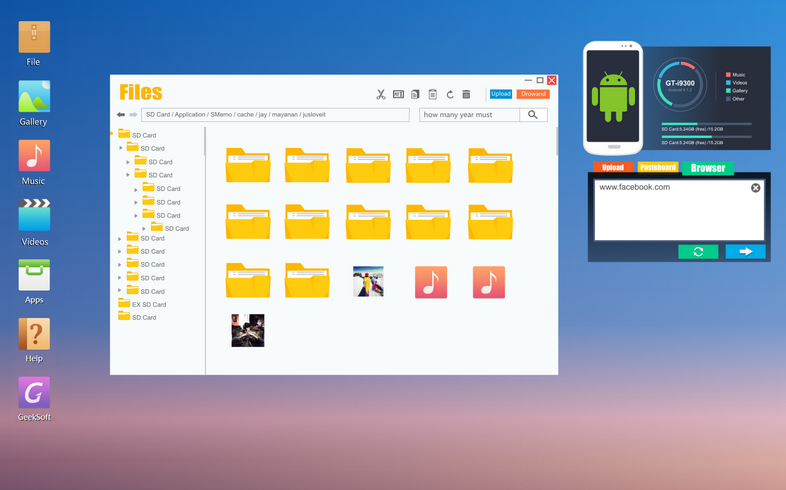Image resolution: width=786 pixels, height=490 pixels.
Task: Open the Gallery desktop icon
Action: point(34,104)
